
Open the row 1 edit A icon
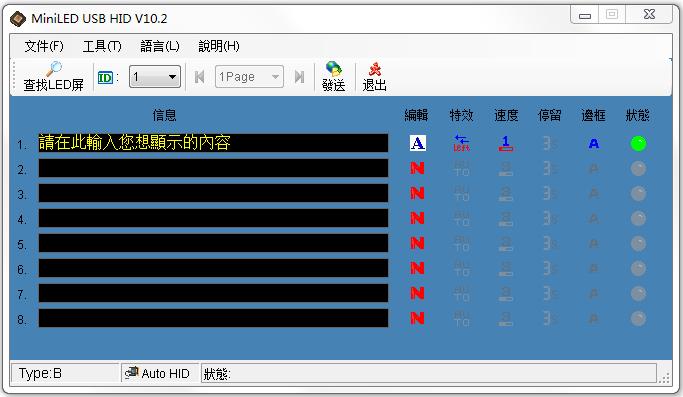pyautogui.click(x=418, y=143)
